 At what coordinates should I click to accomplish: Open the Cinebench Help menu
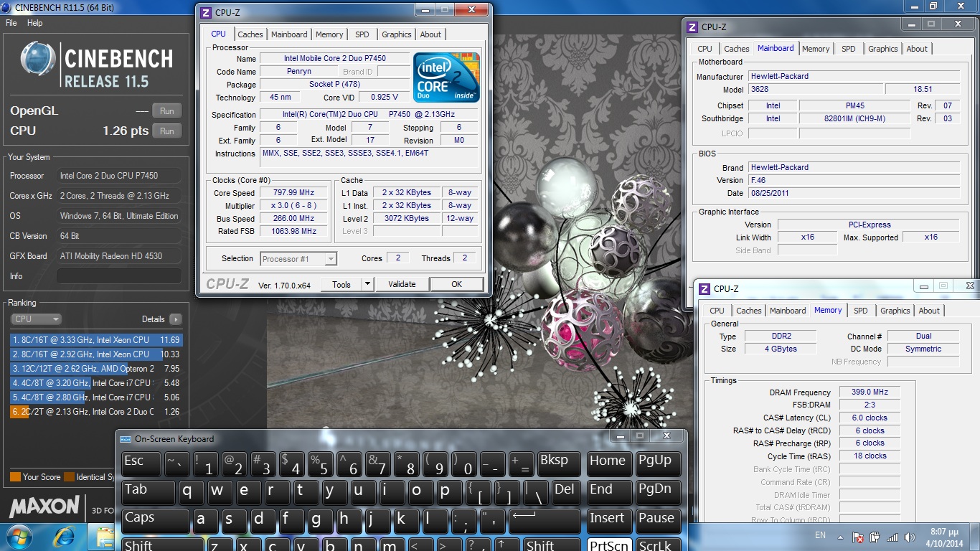(35, 23)
